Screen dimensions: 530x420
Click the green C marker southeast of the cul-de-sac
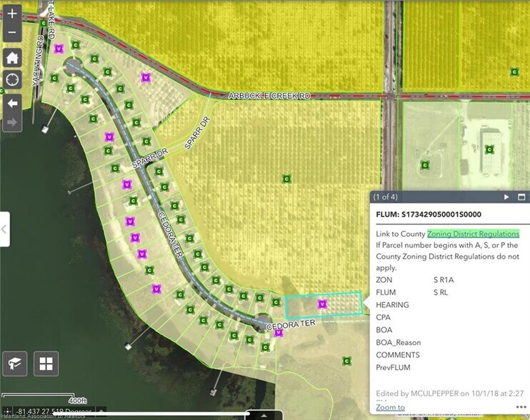[346, 361]
